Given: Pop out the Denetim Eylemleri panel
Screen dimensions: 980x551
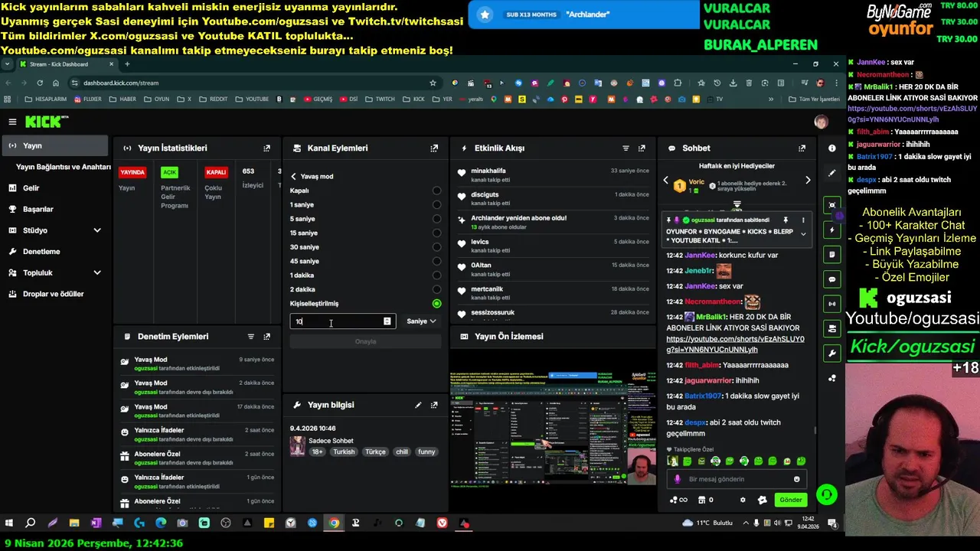Looking at the screenshot, I should [266, 337].
